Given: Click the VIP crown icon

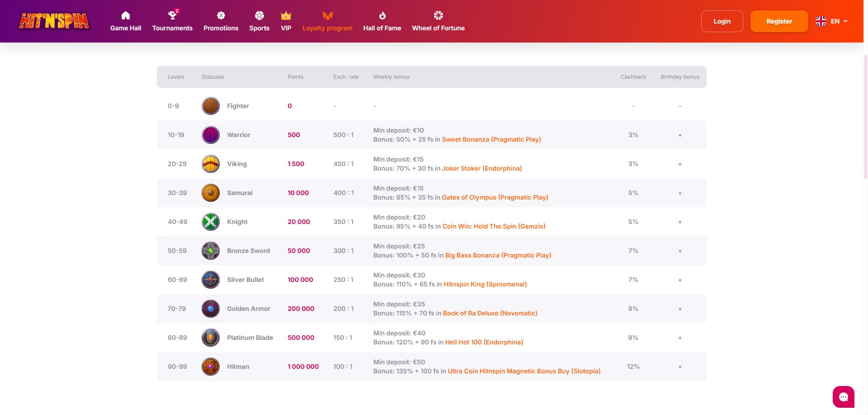Looking at the screenshot, I should click(286, 16).
